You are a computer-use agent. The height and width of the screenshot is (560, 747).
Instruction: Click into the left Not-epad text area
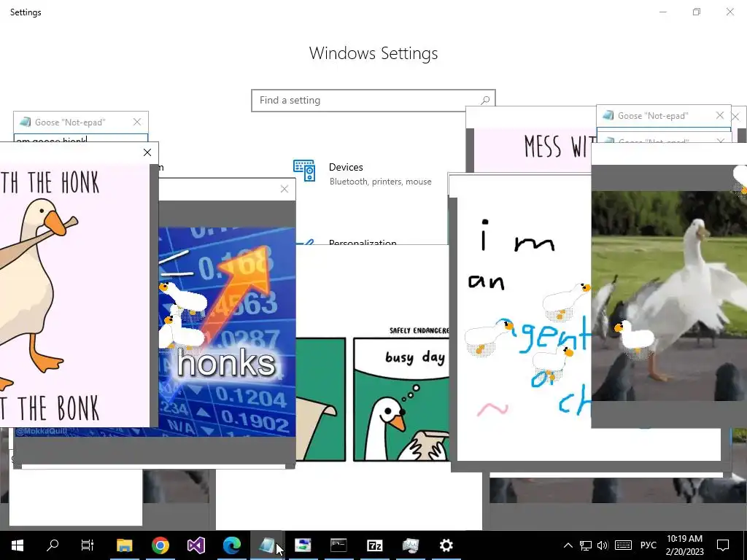[81, 139]
